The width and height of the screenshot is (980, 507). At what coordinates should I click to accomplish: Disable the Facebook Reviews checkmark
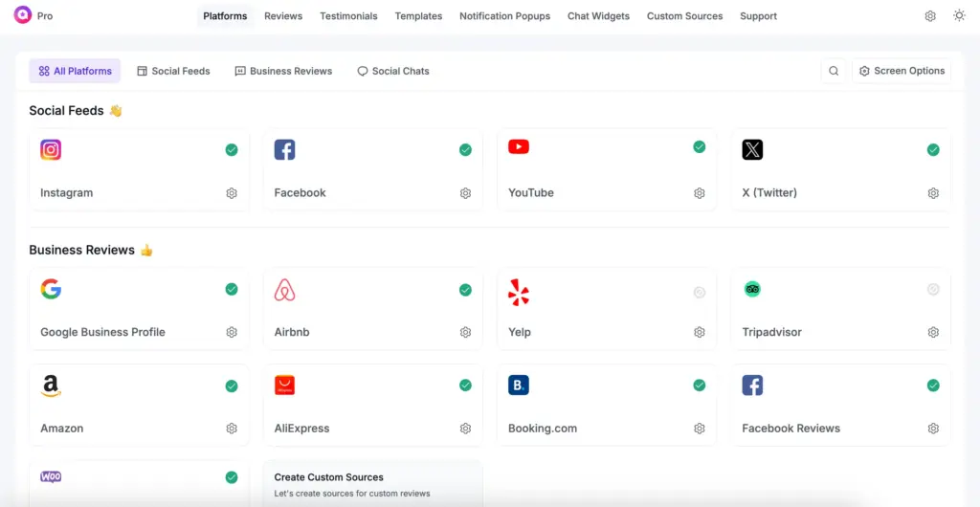pos(933,386)
